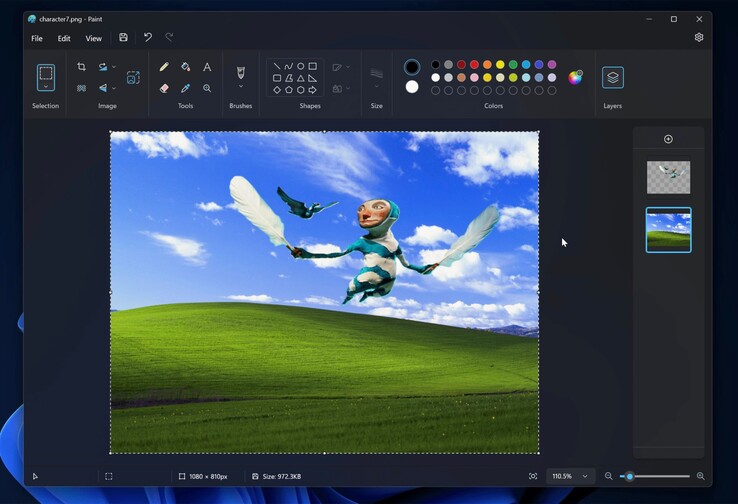Select the transparent character layer thumbnail
The width and height of the screenshot is (738, 504).
pyautogui.click(x=668, y=177)
